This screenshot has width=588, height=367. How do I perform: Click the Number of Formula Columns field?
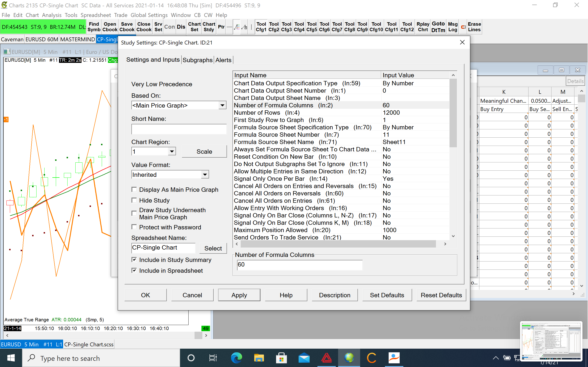pyautogui.click(x=299, y=265)
